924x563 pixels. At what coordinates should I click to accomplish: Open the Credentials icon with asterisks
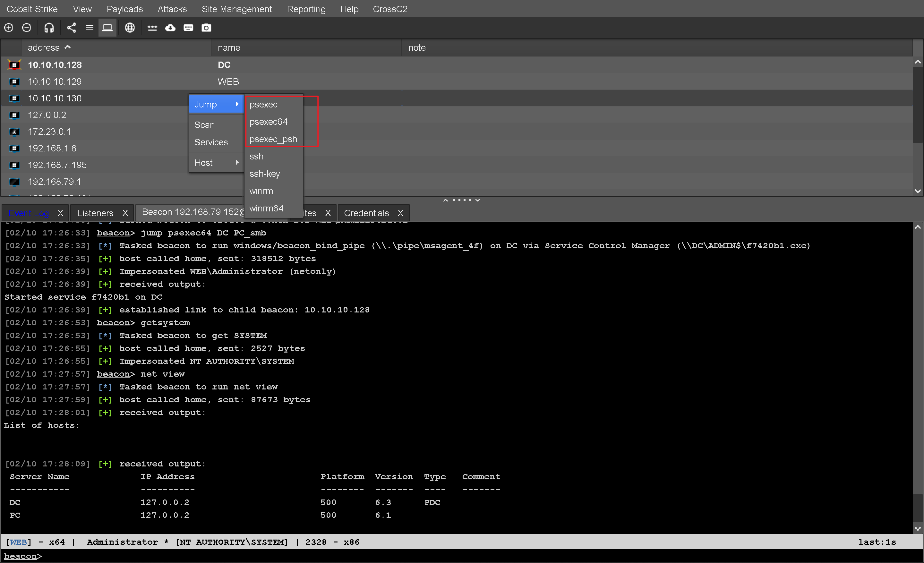tap(152, 28)
